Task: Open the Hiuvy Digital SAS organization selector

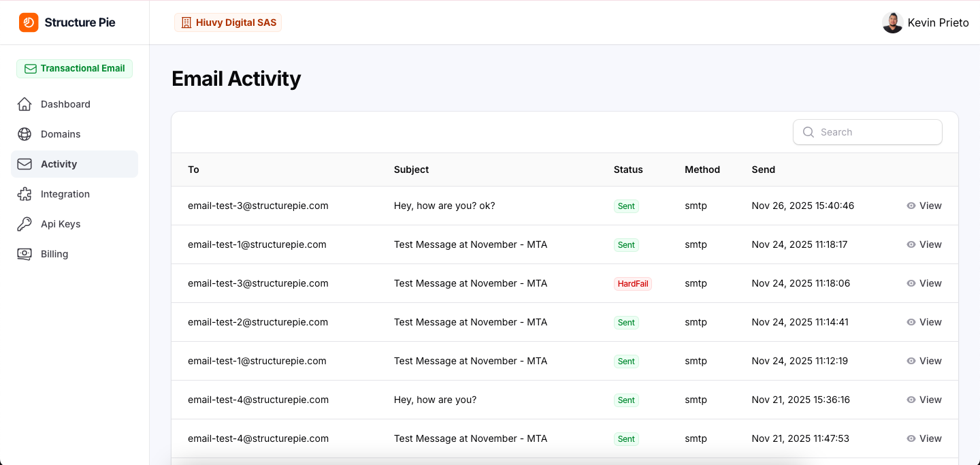Action: pos(228,22)
